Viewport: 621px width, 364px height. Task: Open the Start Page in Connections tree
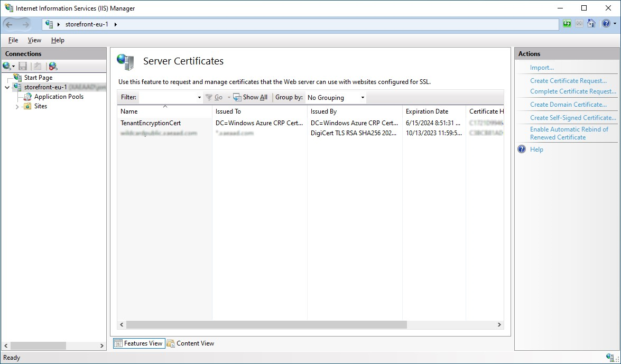(38, 78)
